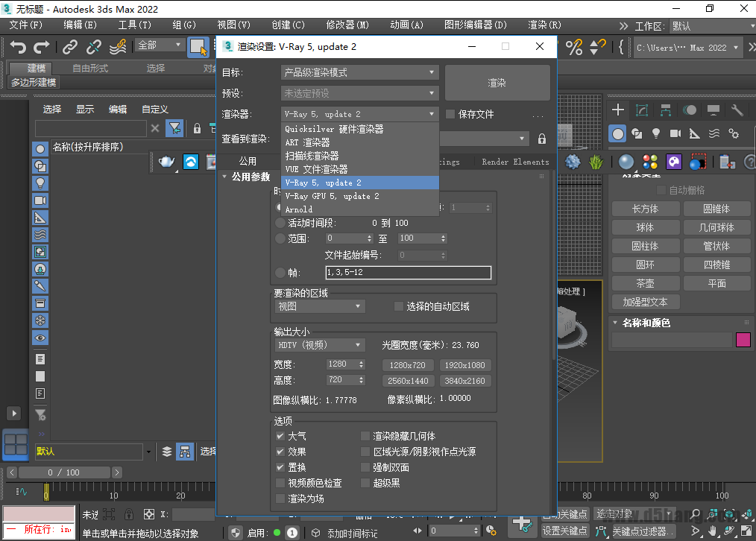The height and width of the screenshot is (541, 756).
Task: Open the File (文件) menu
Action: [x=25, y=25]
